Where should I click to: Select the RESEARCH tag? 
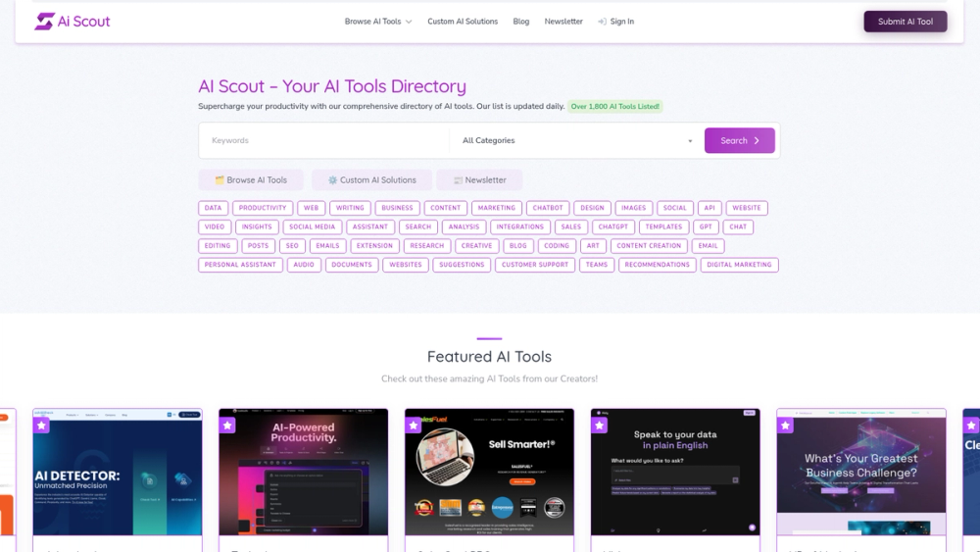pyautogui.click(x=427, y=246)
